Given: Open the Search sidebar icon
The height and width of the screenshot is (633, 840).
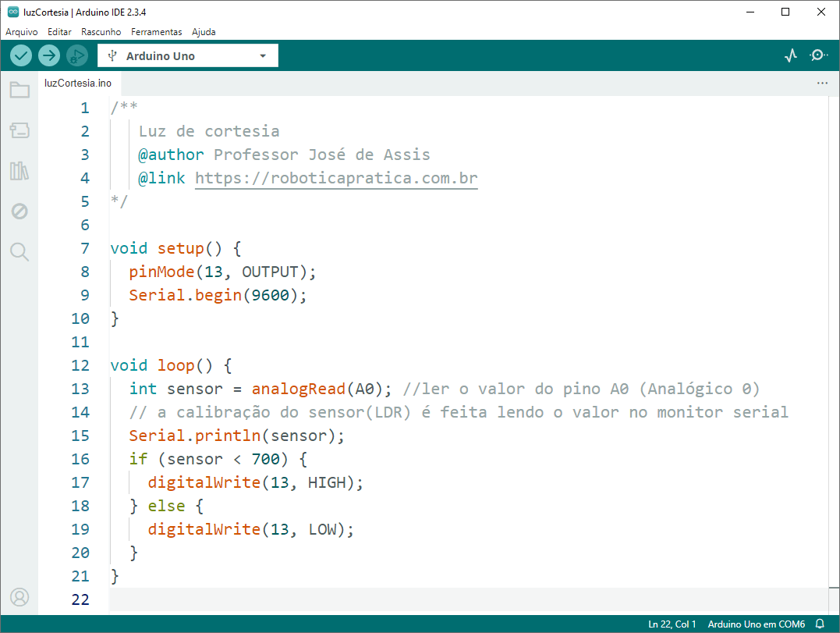Looking at the screenshot, I should 19,251.
